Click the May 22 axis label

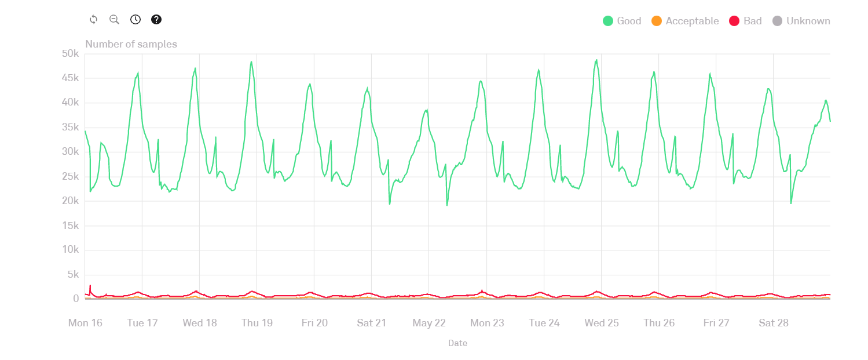[429, 323]
